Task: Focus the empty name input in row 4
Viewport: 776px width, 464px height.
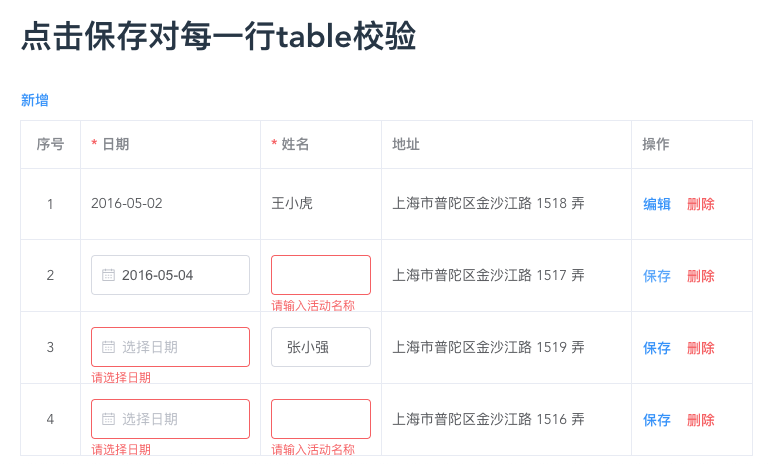Action: click(x=321, y=419)
